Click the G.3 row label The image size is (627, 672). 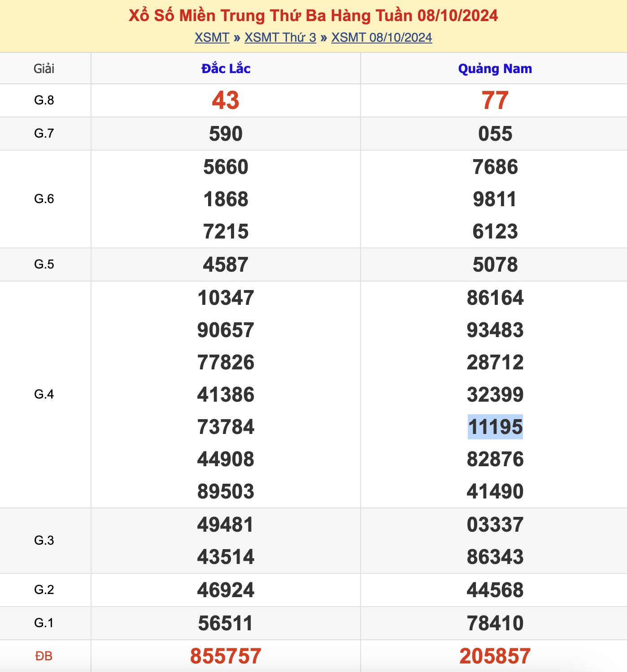pyautogui.click(x=44, y=540)
